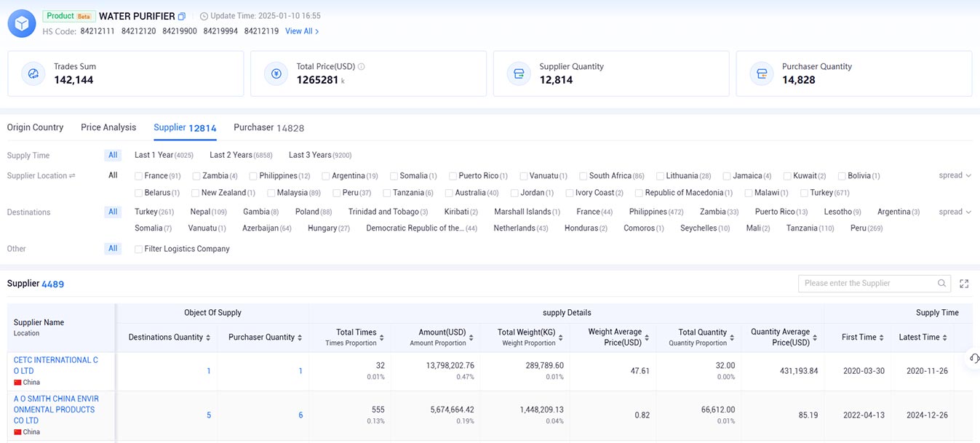980x443 pixels.
Task: Open the floating support widget at right edge
Action: coord(974,358)
